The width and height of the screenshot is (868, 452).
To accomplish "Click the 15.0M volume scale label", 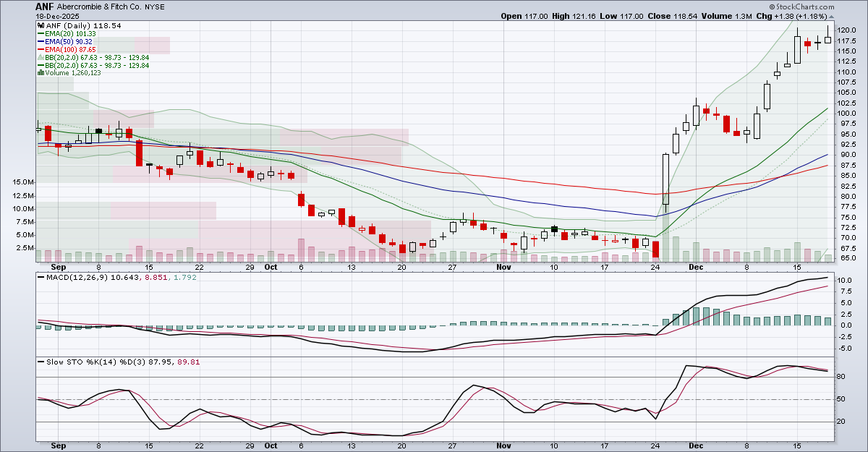I will [x=22, y=182].
